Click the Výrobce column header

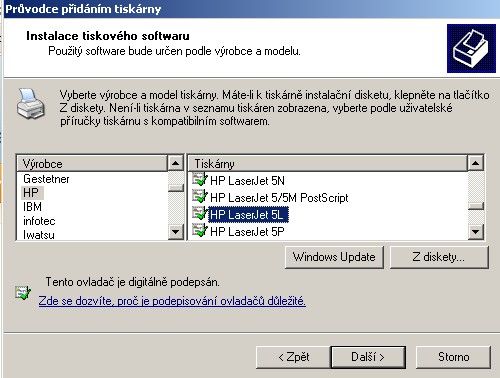click(x=92, y=163)
